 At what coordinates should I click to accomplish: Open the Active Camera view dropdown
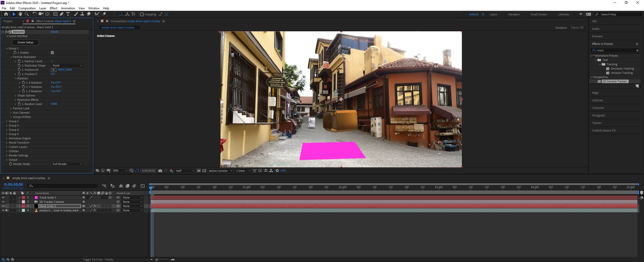point(220,171)
